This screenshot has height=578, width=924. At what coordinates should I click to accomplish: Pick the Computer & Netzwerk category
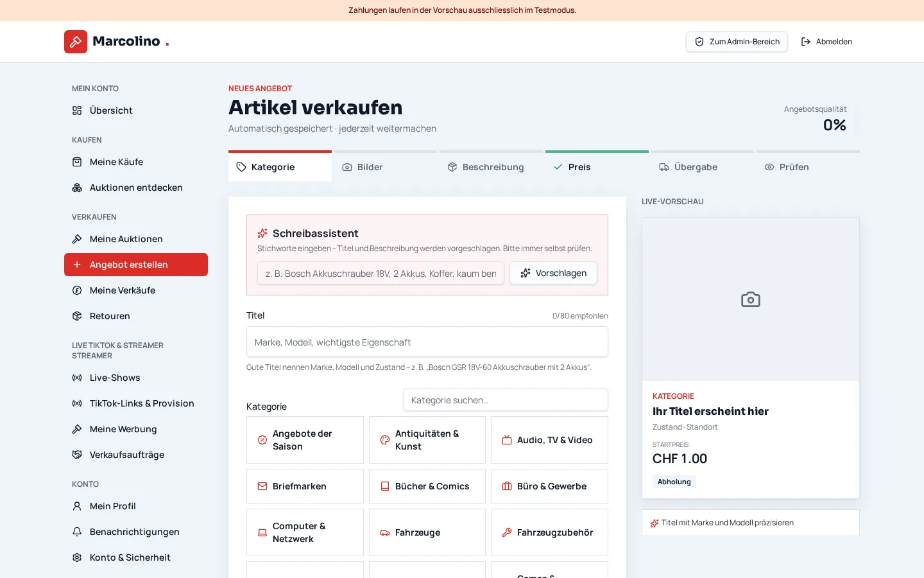[305, 532]
